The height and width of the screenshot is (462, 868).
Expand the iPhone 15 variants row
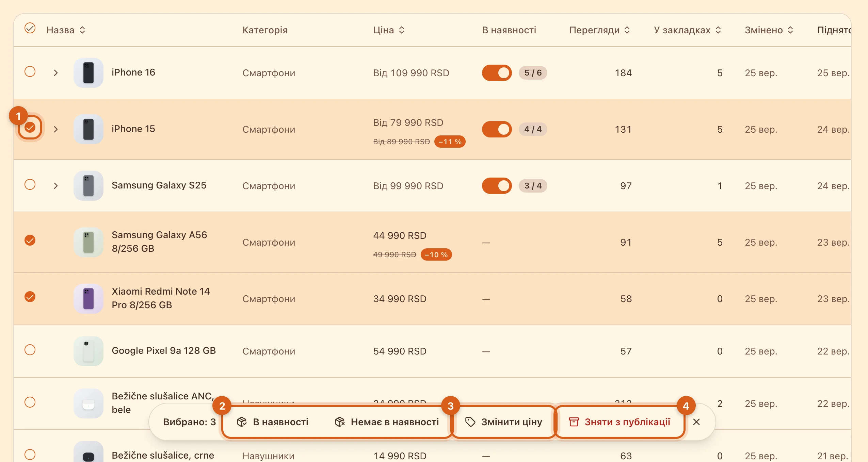tap(56, 129)
